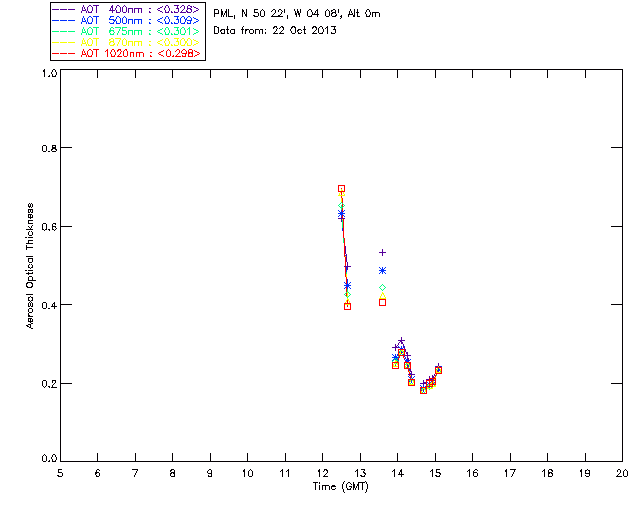Image resolution: width=640 pixels, height=512 pixels.
Task: Click the x-axis tick label 20
Action: (622, 474)
